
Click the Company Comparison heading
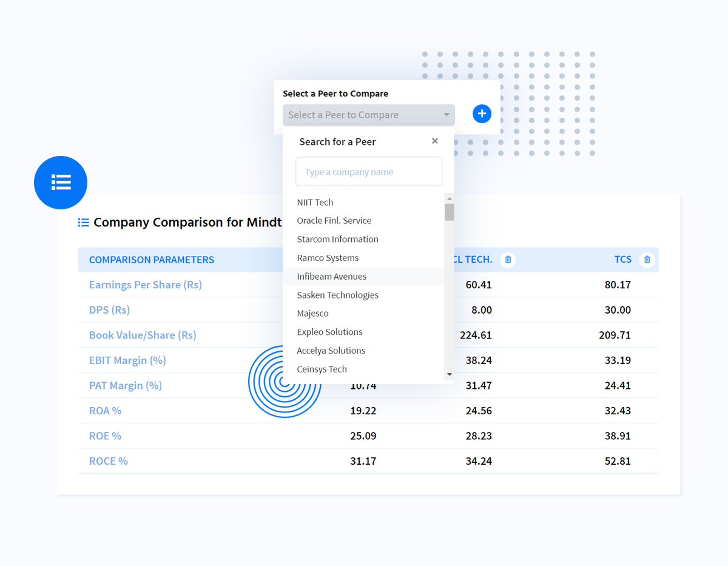[x=187, y=223]
